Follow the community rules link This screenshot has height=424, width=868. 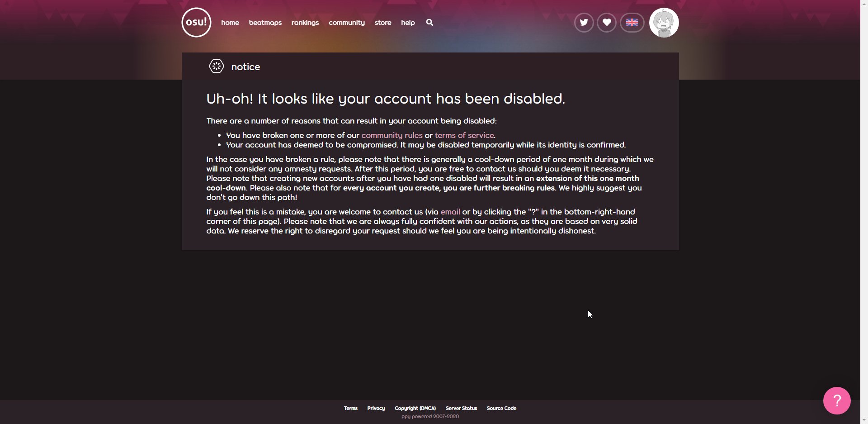pos(392,135)
